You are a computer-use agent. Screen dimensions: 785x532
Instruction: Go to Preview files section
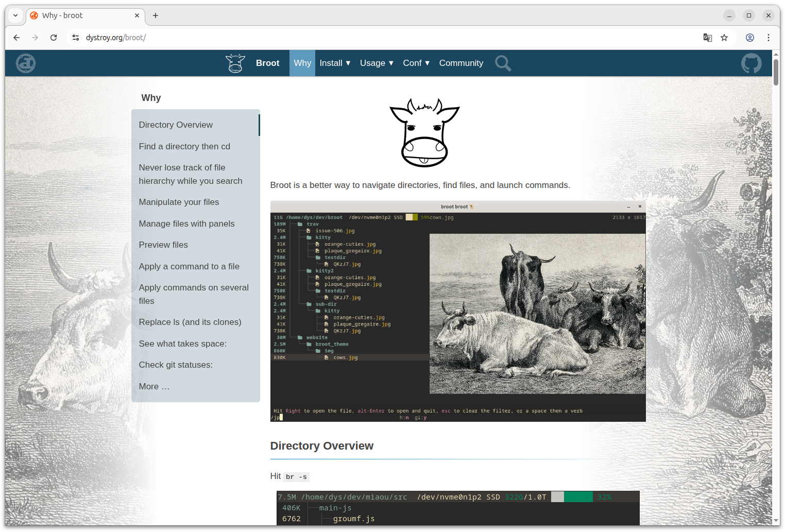click(x=163, y=245)
